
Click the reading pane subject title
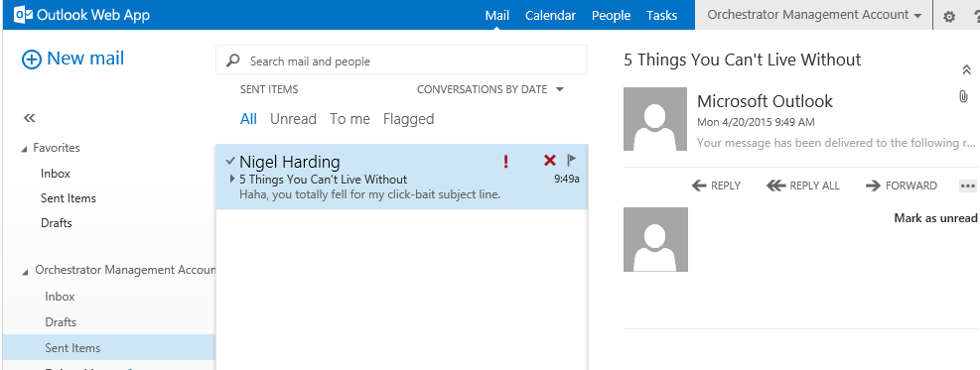point(743,60)
